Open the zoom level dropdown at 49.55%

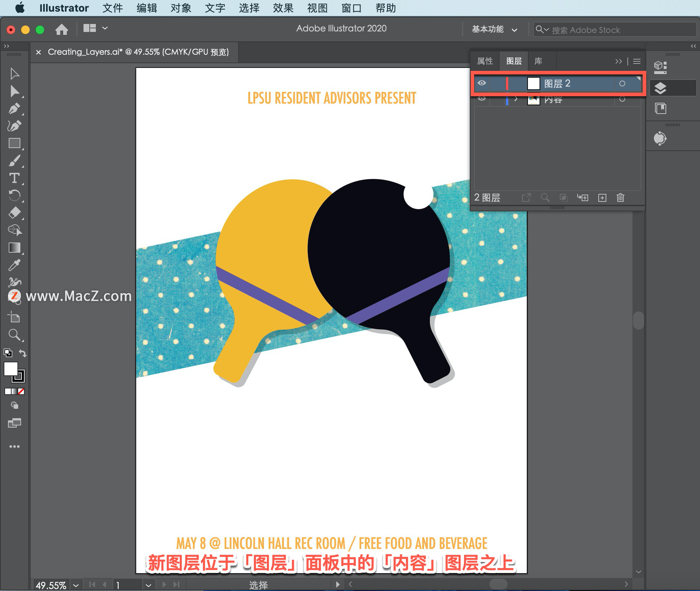(76, 585)
